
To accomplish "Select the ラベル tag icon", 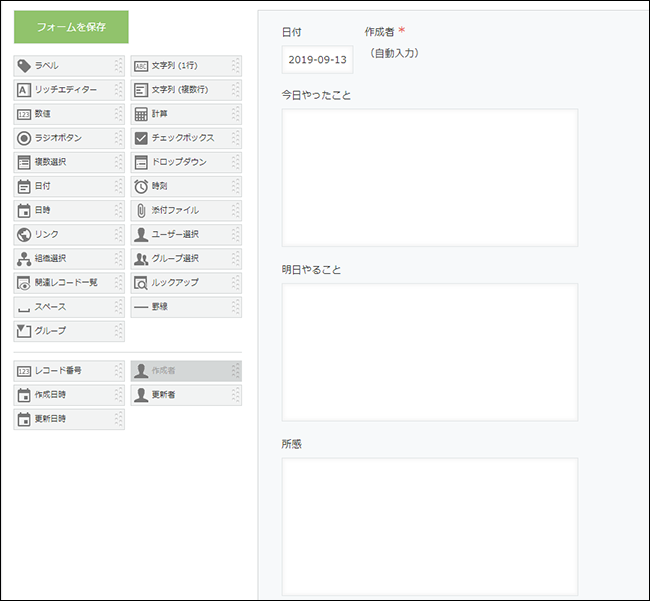I will (x=24, y=66).
